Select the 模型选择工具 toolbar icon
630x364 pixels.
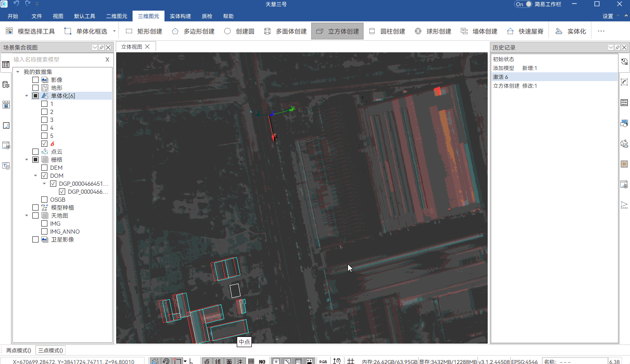click(30, 31)
